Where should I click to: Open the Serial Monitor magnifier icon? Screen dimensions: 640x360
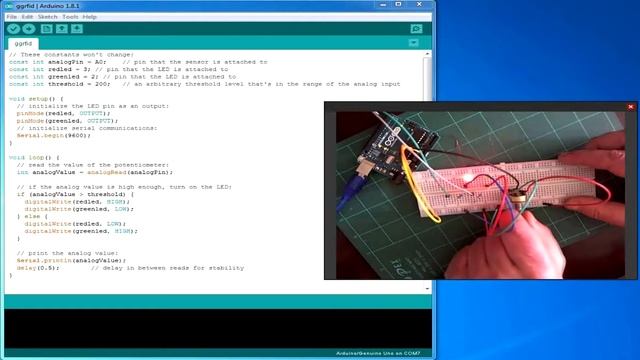coord(416,29)
